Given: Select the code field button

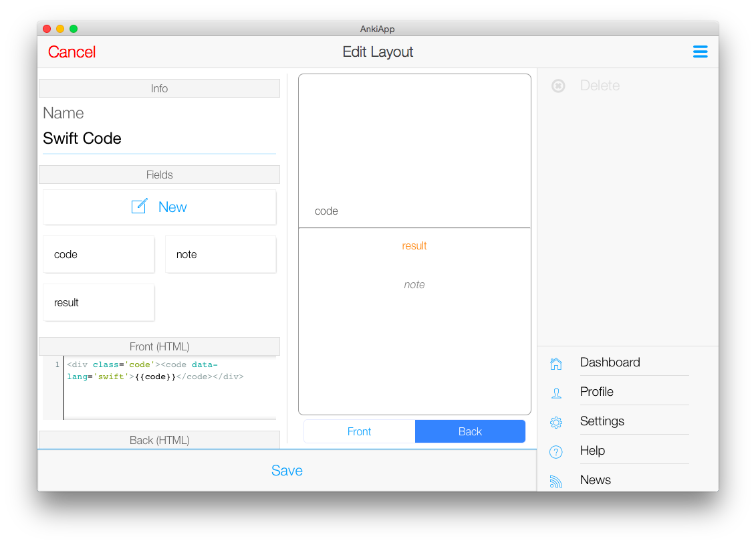Looking at the screenshot, I should coord(99,254).
